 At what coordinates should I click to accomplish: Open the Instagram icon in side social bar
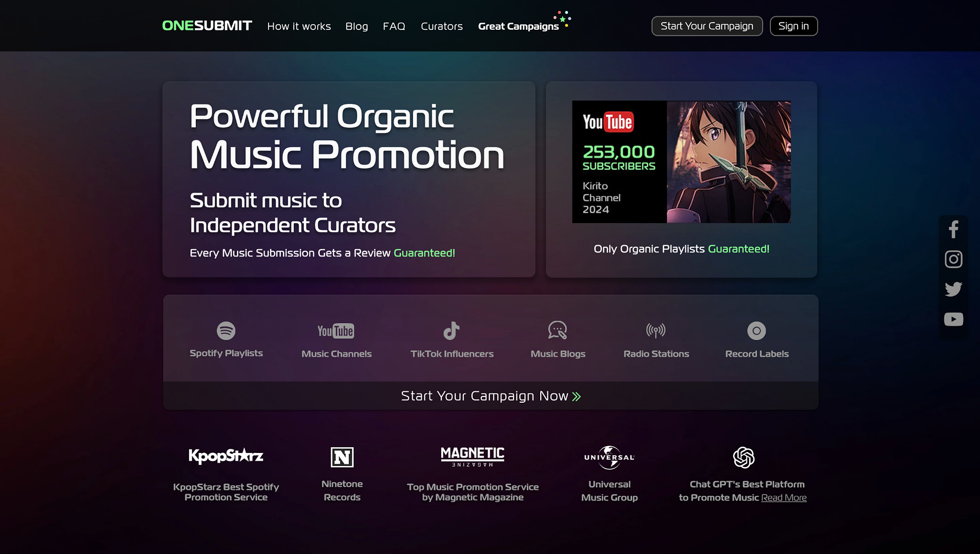pos(953,259)
